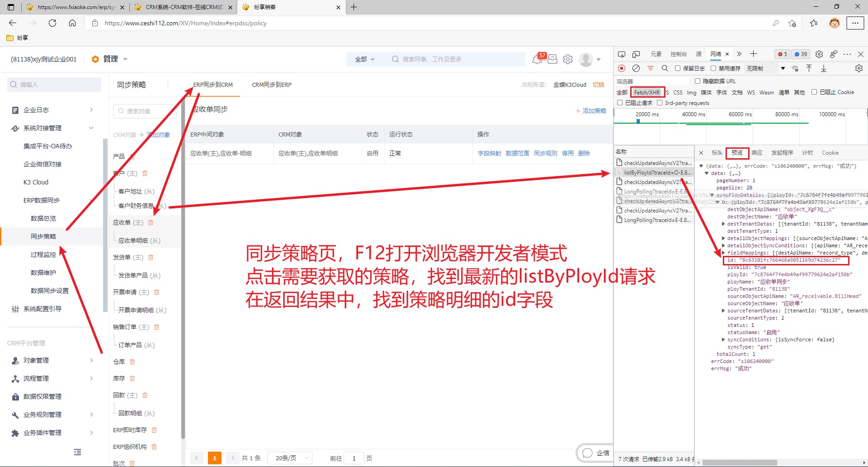Enable 保留日志 checkbox
Screen dimensions: 868x467
pyautogui.click(x=678, y=68)
